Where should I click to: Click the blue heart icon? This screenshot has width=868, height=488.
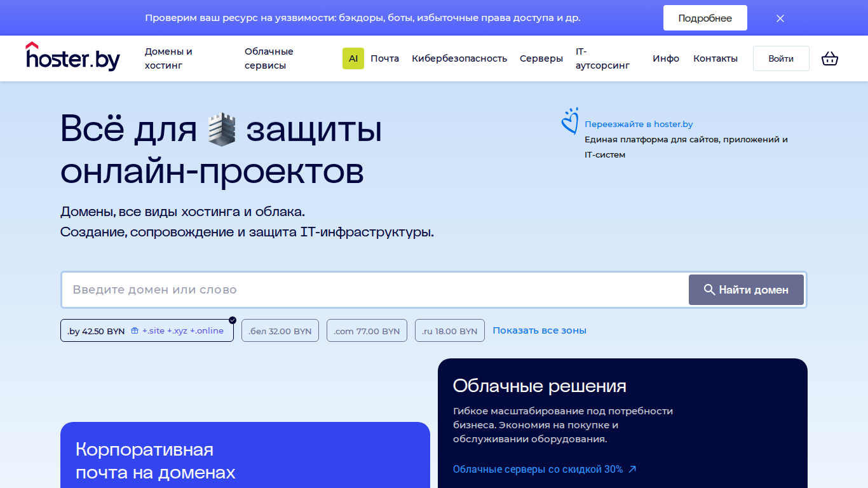[570, 121]
